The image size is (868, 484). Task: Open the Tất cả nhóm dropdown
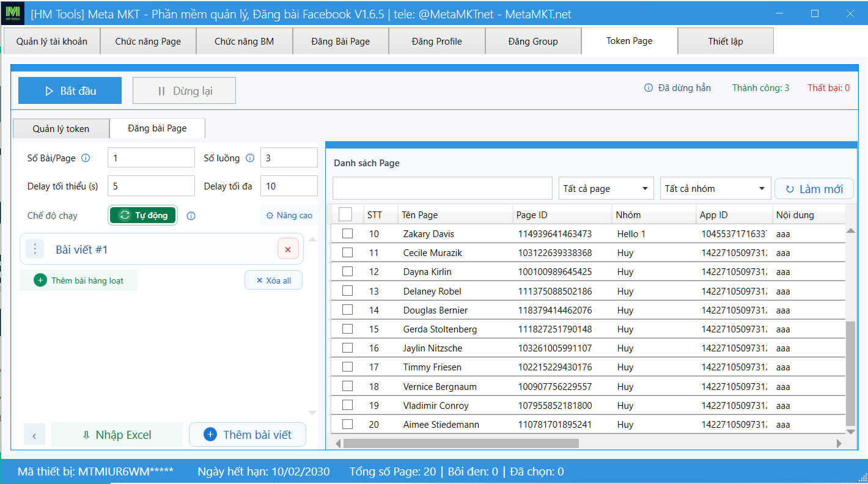(x=715, y=188)
